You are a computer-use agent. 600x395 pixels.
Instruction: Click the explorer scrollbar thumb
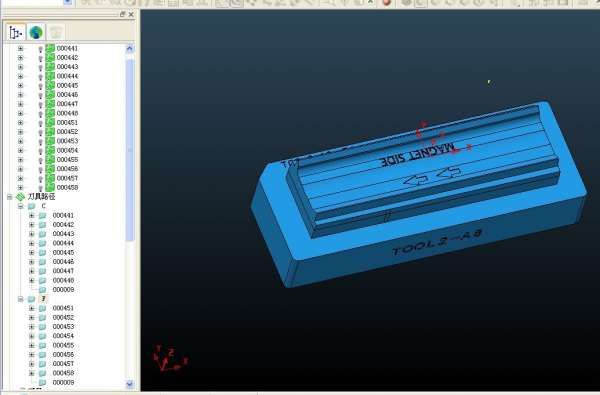coord(129,149)
